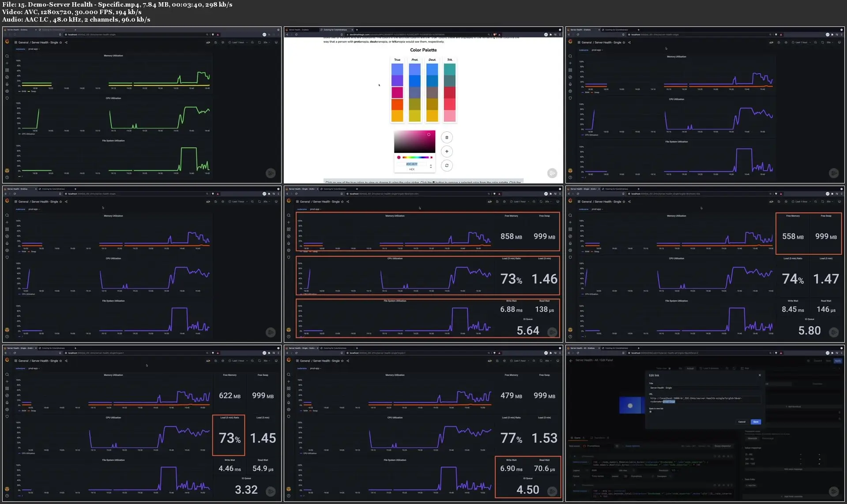
Task: Click the HEX format switcher arrows
Action: pos(431,166)
